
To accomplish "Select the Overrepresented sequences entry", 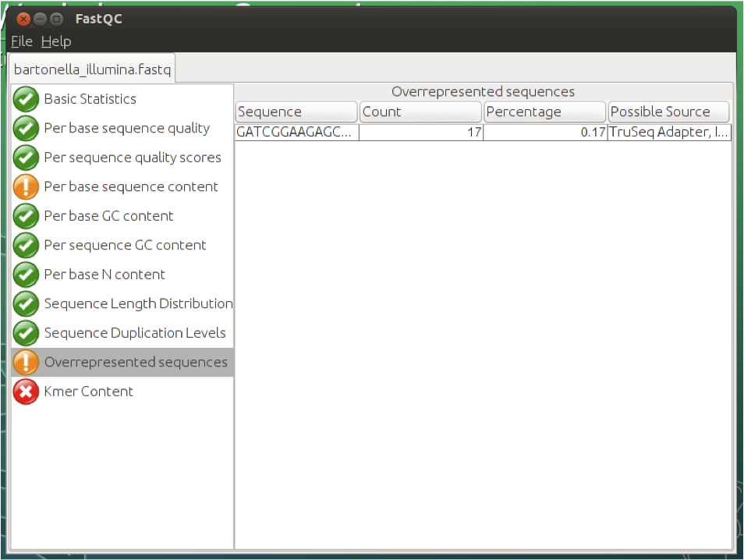I will tap(122, 362).
